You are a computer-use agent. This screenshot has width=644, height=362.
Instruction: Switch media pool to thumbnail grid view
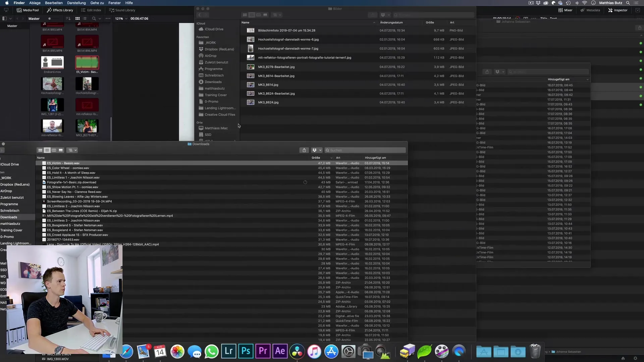click(x=77, y=18)
